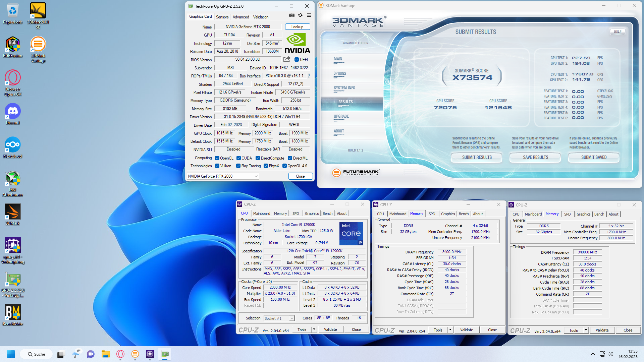Toggle PhysX checkbox
The width and height of the screenshot is (644, 362).
[x=266, y=166]
